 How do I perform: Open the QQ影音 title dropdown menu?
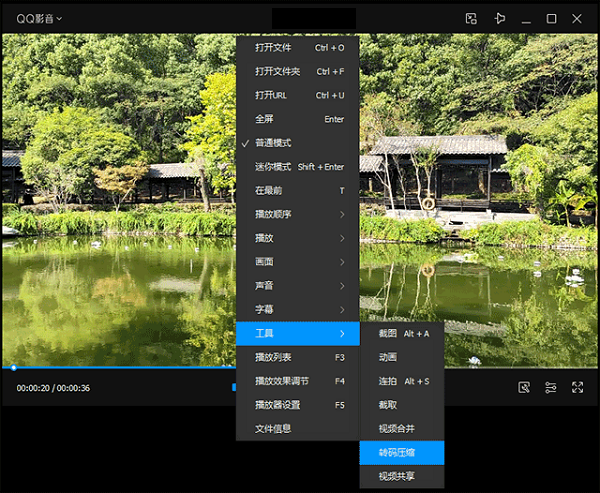39,19
